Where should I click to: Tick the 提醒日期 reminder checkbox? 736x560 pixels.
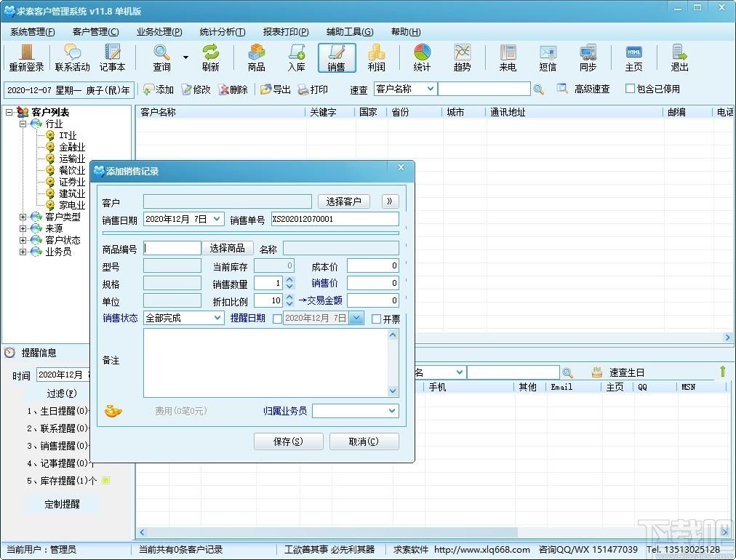[x=277, y=319]
